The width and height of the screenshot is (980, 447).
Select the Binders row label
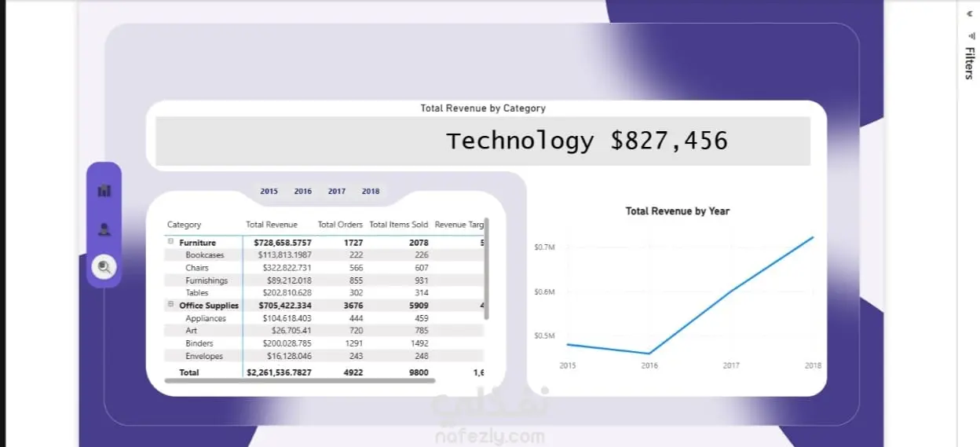click(x=199, y=343)
